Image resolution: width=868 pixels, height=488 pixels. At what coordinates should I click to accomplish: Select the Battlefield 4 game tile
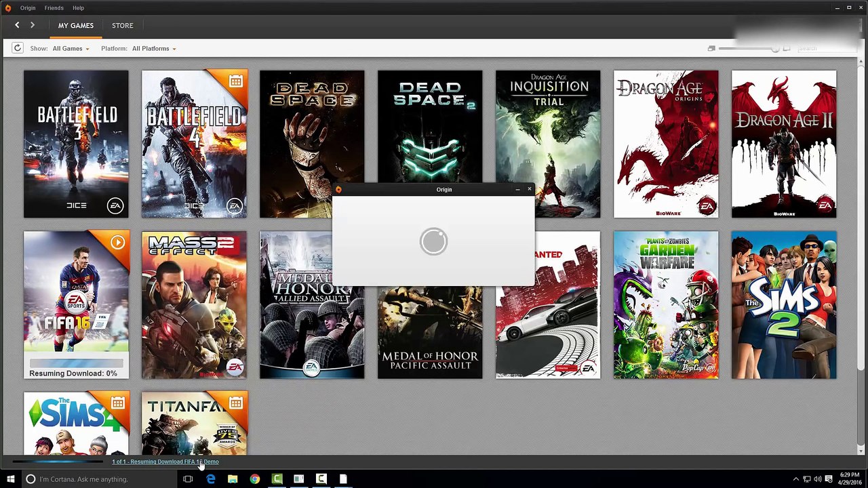point(194,144)
